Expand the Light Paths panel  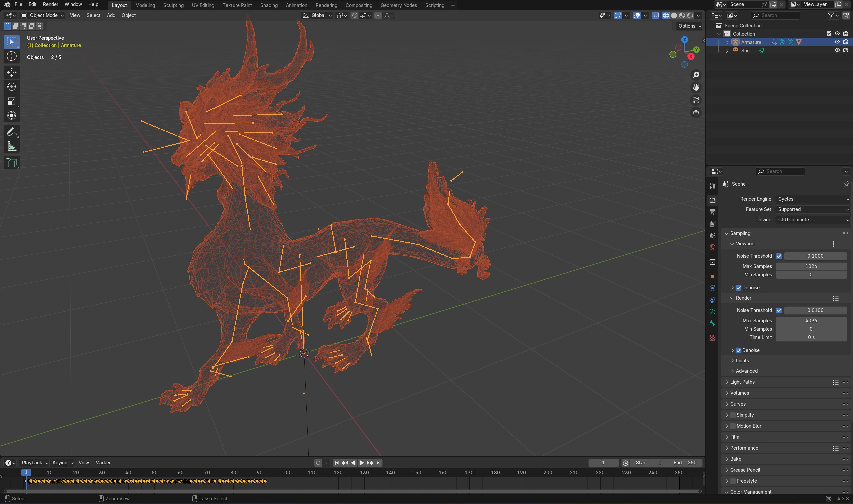[x=742, y=382]
